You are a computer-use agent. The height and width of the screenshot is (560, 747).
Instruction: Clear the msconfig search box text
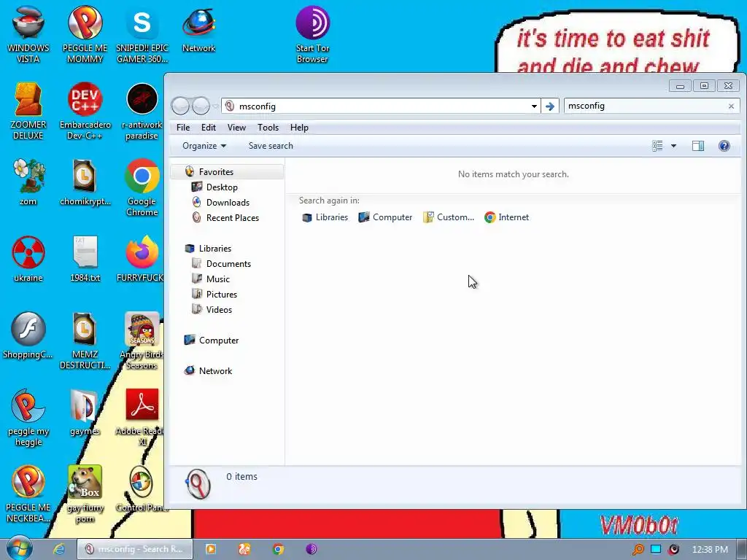(x=731, y=106)
